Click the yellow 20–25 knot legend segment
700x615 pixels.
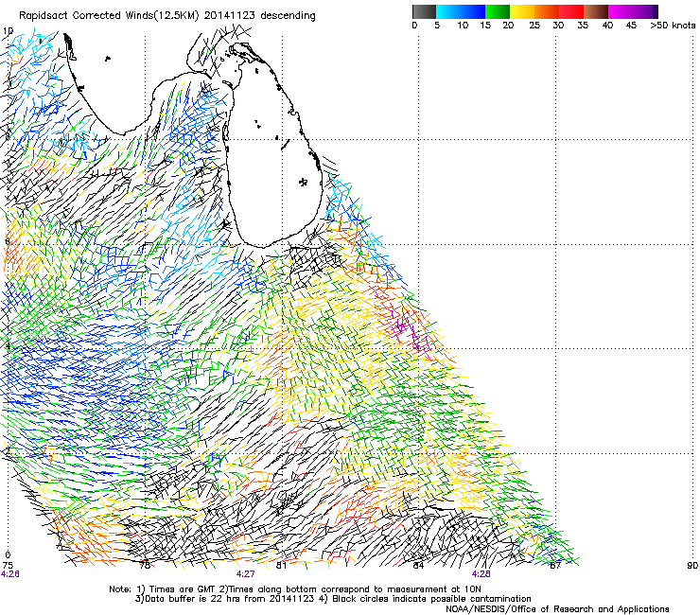522,11
